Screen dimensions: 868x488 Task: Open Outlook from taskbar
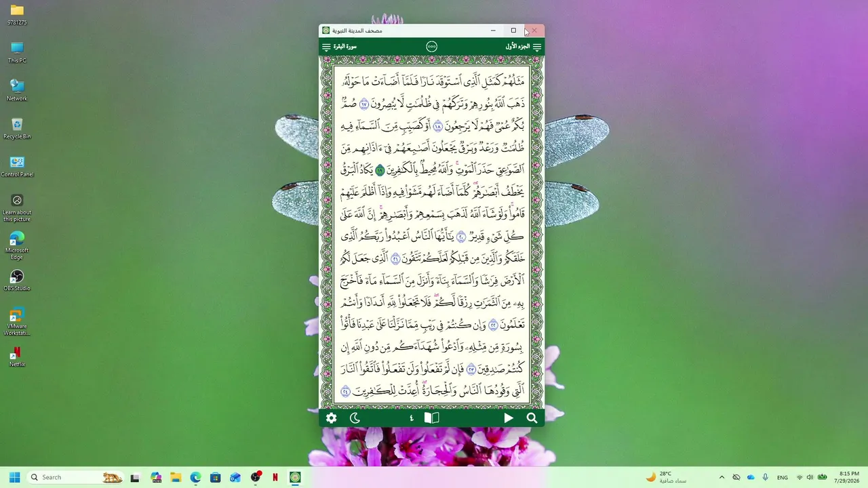[x=235, y=477]
